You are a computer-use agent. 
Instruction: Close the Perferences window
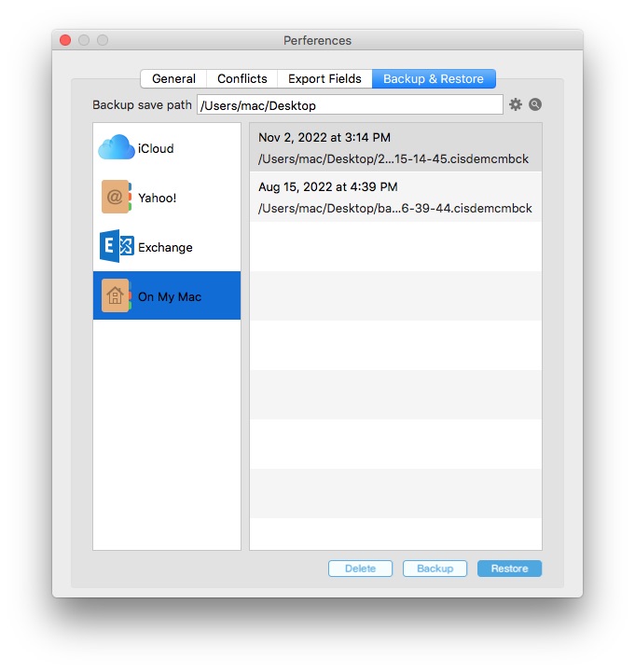65,40
